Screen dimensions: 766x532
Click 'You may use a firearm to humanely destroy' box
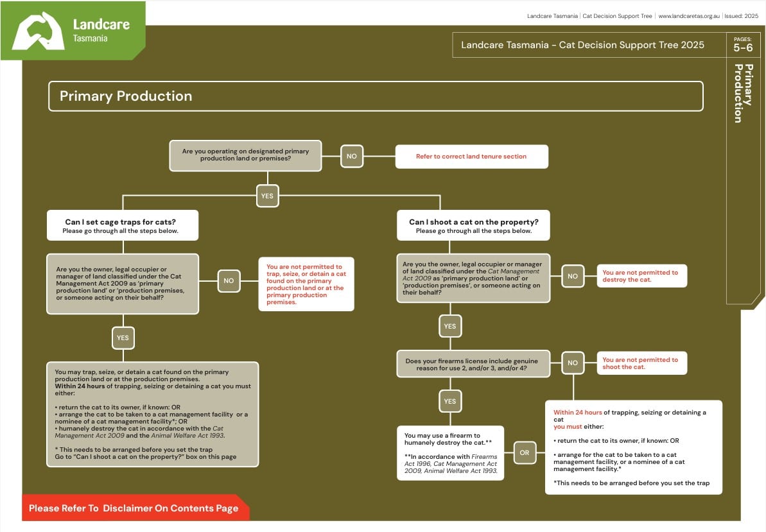pos(450,453)
